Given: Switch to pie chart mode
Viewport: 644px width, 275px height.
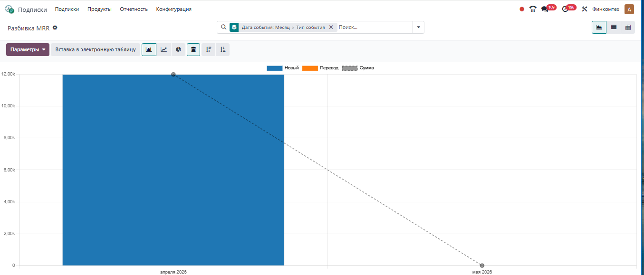Looking at the screenshot, I should (178, 49).
